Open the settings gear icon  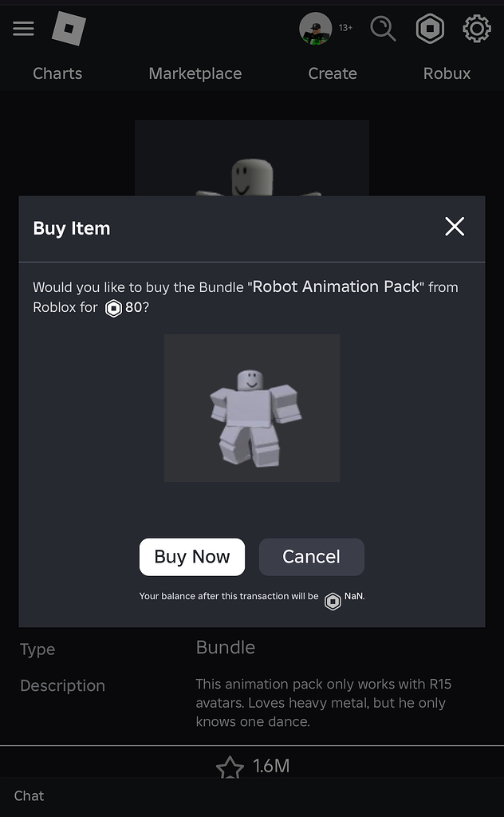click(x=477, y=30)
